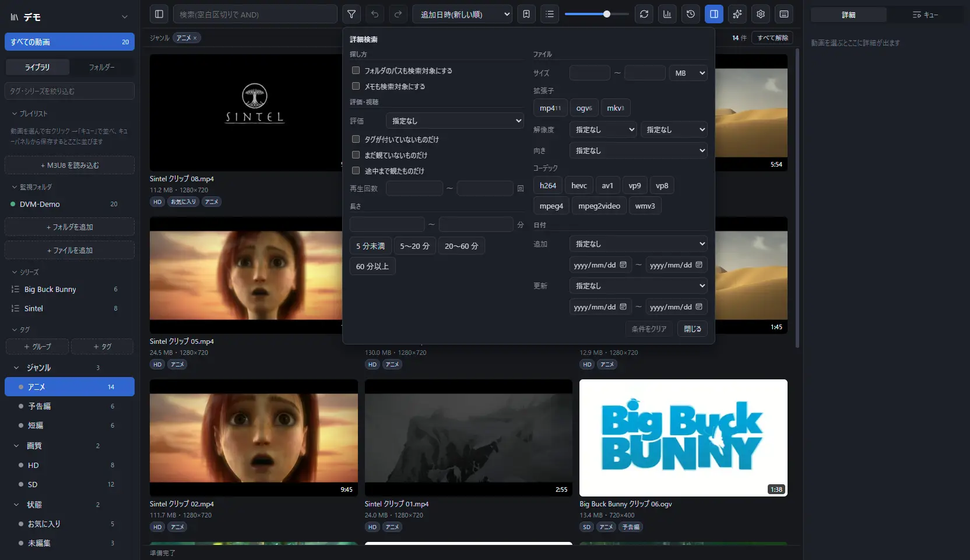970x560 pixels.
Task: Click 条件をクリア to reset filters
Action: (649, 329)
